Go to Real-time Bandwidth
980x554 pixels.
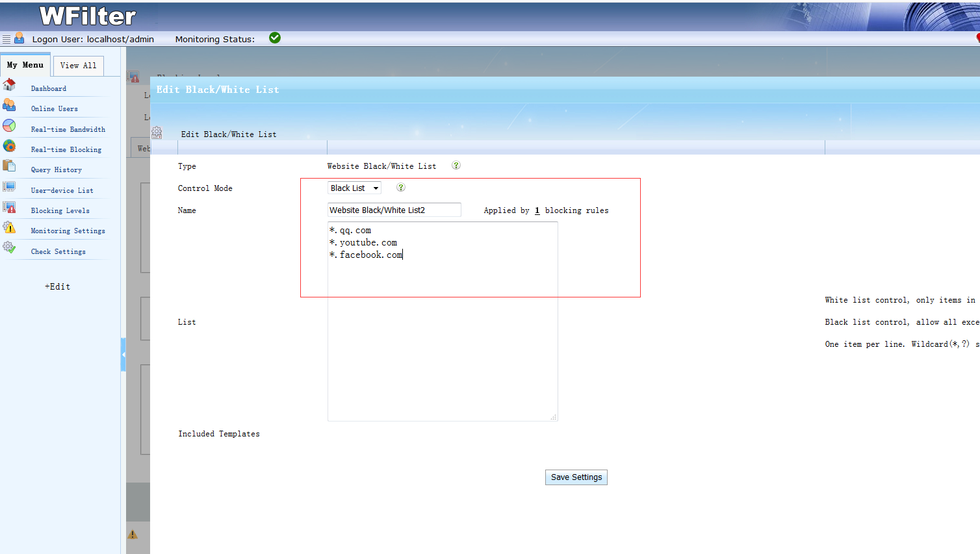[x=68, y=129]
